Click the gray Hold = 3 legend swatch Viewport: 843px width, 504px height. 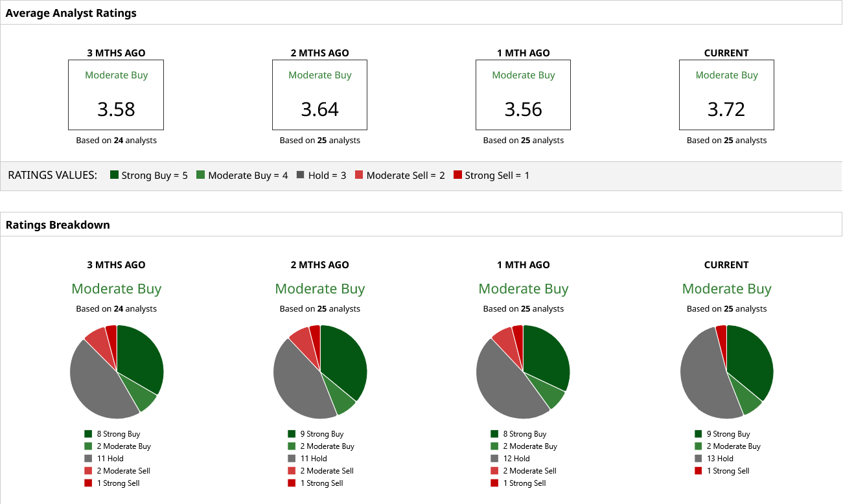(x=301, y=175)
